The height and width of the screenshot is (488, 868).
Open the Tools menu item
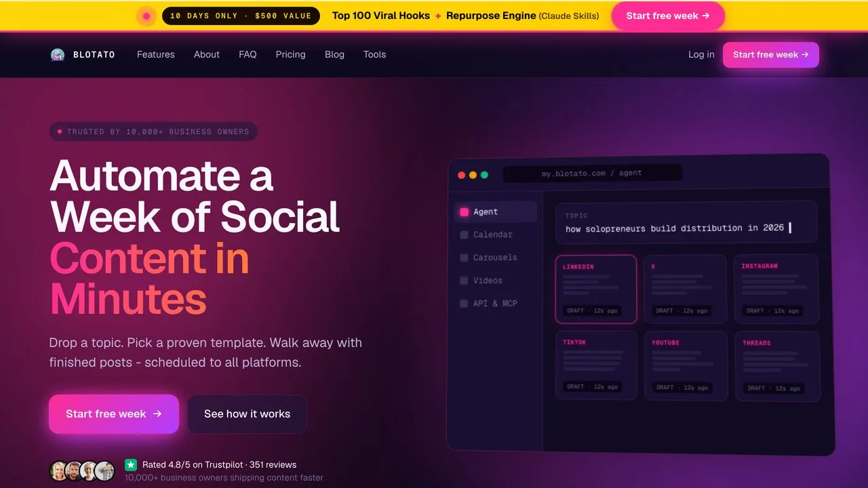[x=374, y=54]
